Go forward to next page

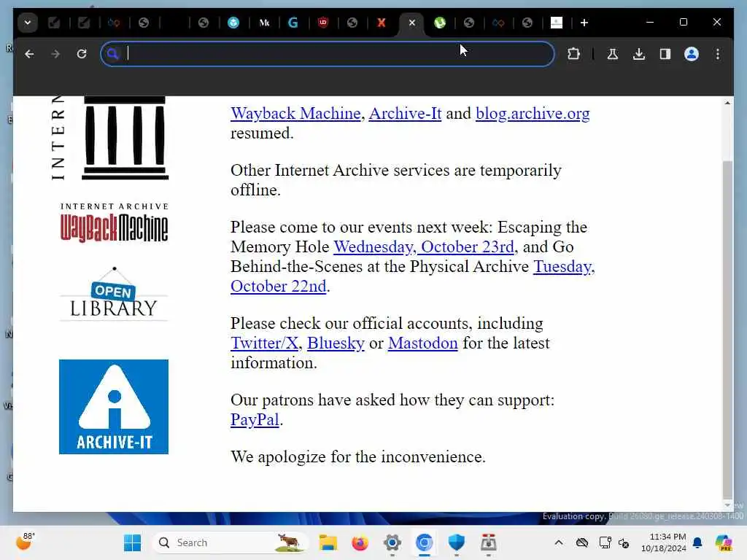pyautogui.click(x=55, y=54)
